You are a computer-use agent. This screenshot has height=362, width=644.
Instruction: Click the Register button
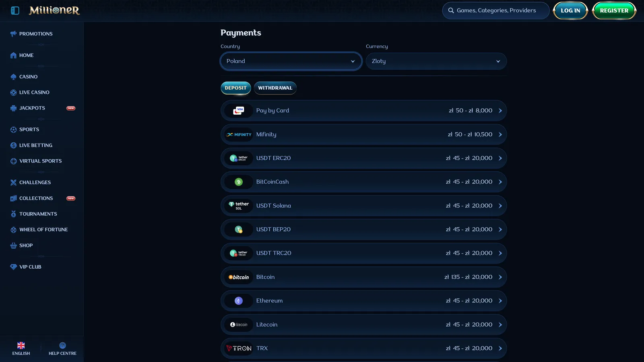614,10
